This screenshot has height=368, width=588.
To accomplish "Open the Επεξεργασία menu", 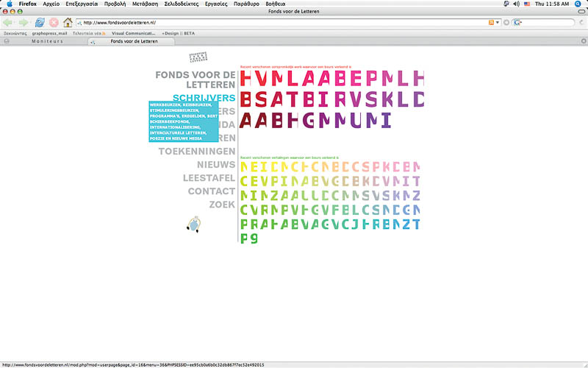I will 82,4.
